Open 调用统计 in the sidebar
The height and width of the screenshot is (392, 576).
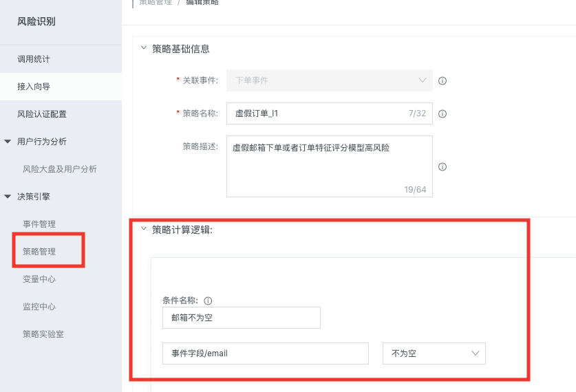click(x=34, y=59)
